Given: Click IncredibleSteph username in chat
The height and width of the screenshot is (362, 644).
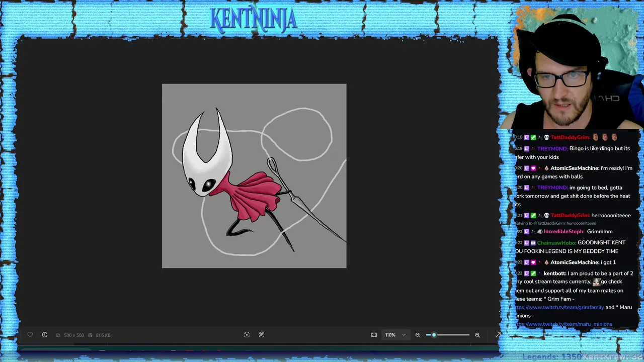Looking at the screenshot, I should [x=564, y=231].
